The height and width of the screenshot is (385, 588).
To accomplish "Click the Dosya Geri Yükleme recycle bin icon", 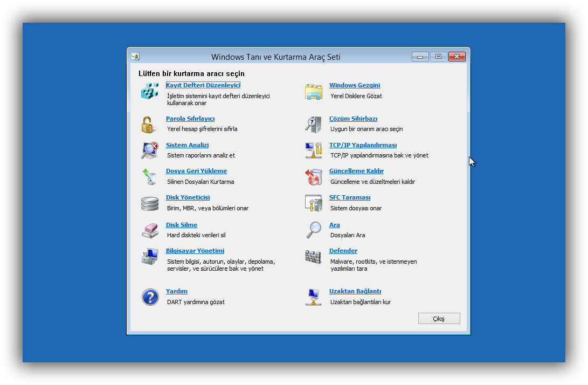I will pos(149,176).
